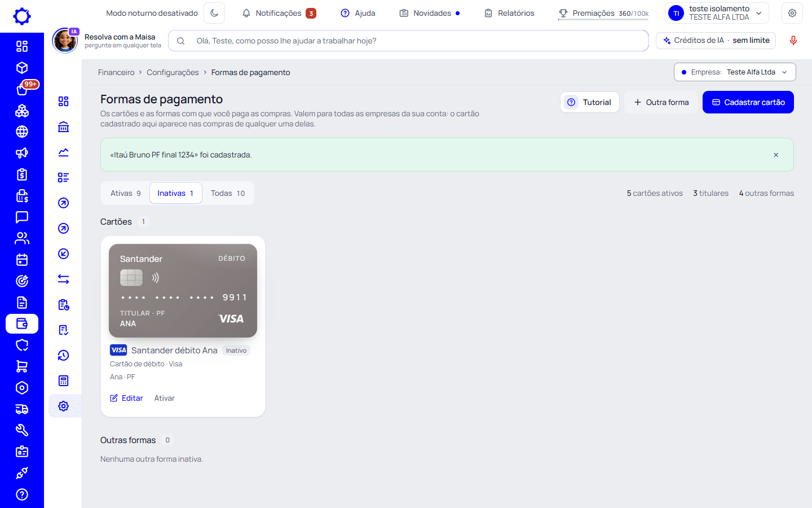Open the target goals icon in blue sidebar

(22, 281)
